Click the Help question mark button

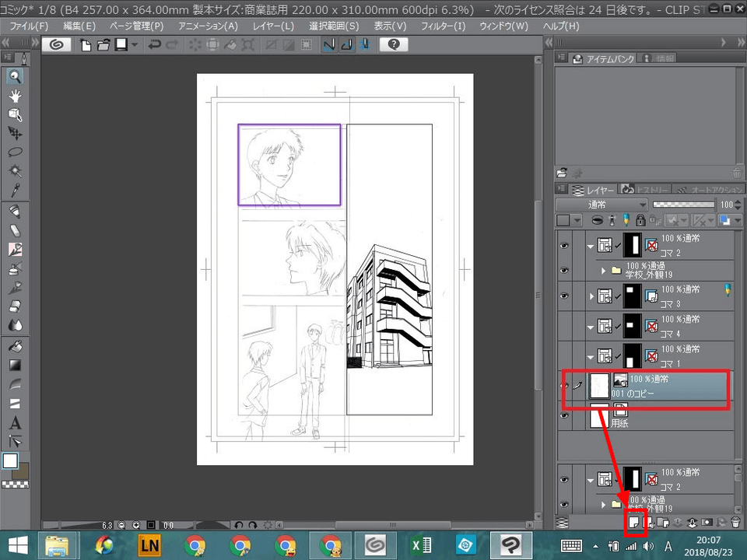coord(394,44)
